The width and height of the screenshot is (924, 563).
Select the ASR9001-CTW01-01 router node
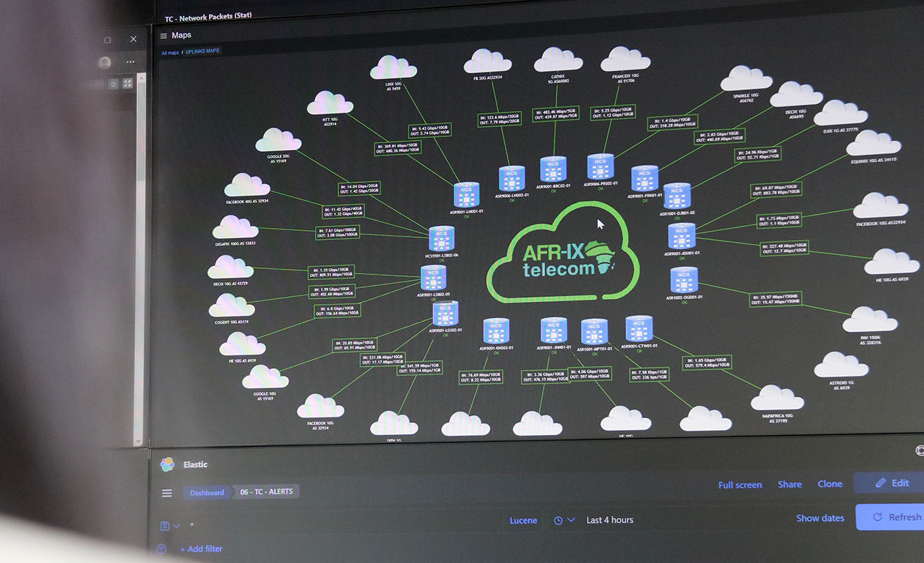point(639,329)
